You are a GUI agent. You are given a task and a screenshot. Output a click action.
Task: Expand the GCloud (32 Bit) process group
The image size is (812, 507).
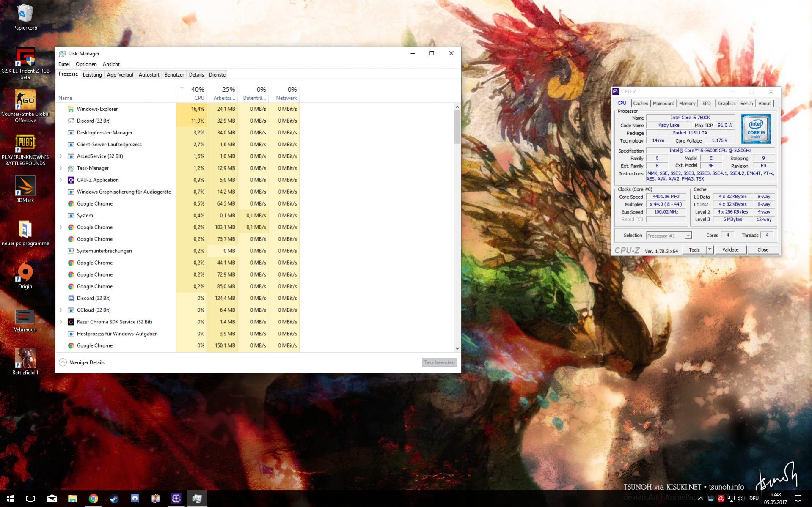click(x=61, y=310)
